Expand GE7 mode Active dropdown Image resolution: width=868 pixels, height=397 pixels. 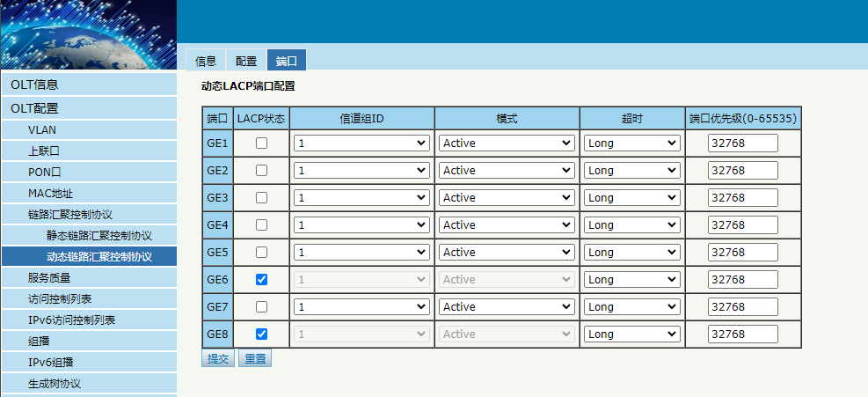[x=507, y=306]
